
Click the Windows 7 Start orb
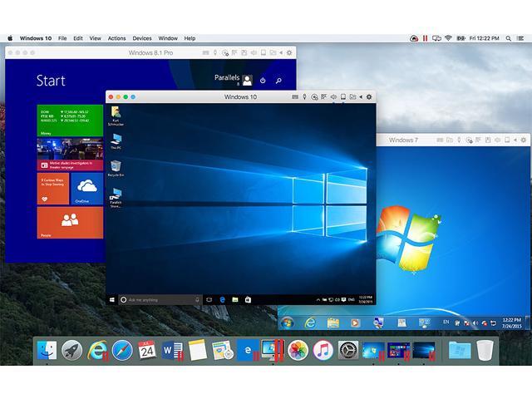[288, 322]
